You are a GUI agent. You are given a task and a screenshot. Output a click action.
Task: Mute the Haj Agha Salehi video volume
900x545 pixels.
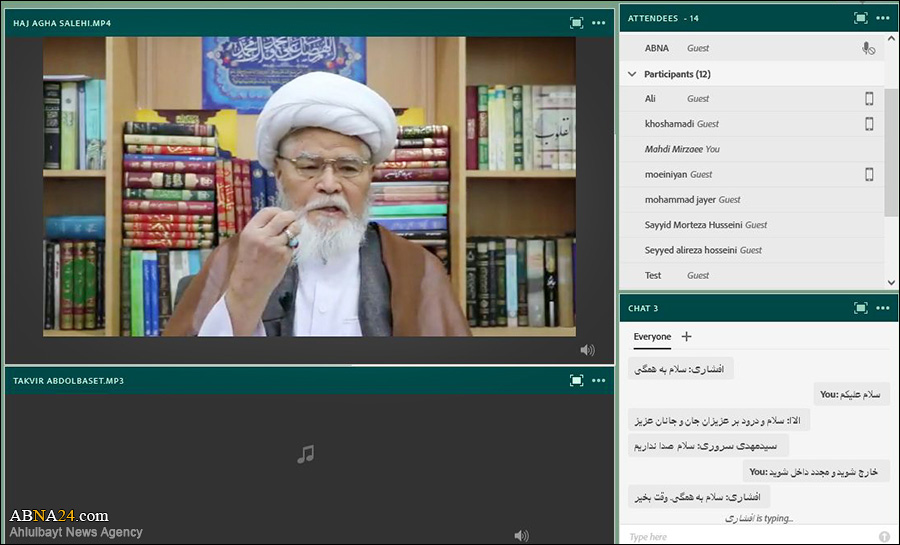coord(587,349)
